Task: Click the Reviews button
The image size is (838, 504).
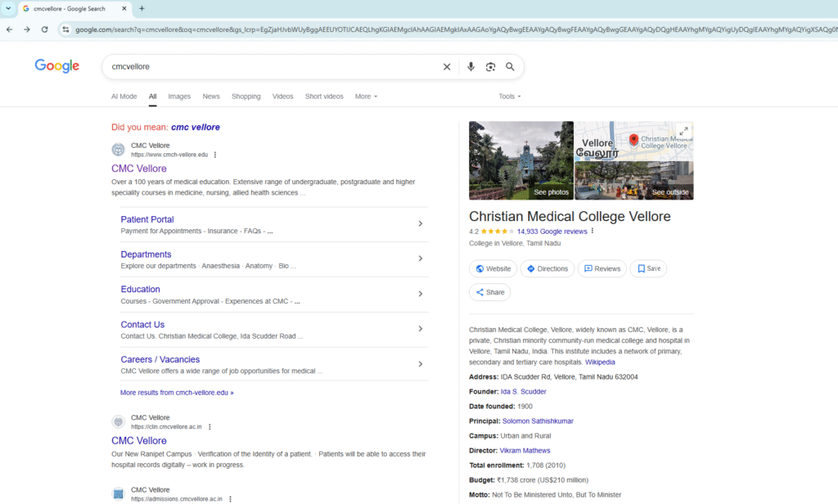Action: [602, 269]
